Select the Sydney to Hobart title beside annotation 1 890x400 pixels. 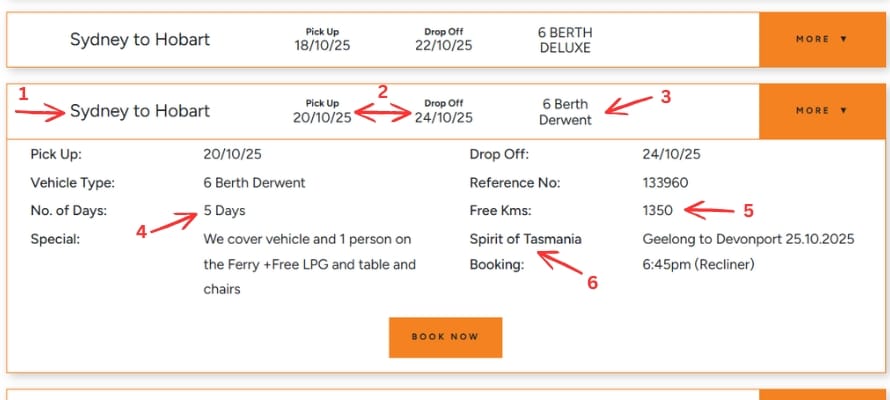(140, 111)
